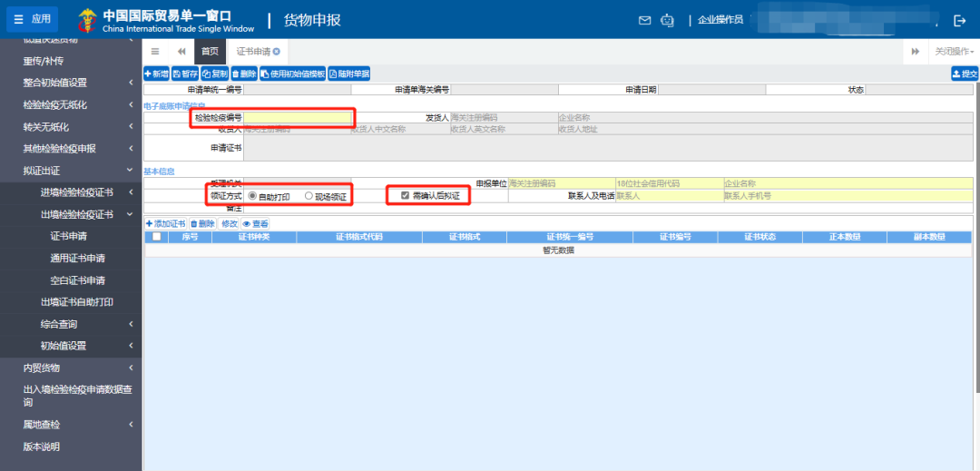980x471 pixels.
Task: Click the 联系人手机号 input field
Action: pos(848,196)
